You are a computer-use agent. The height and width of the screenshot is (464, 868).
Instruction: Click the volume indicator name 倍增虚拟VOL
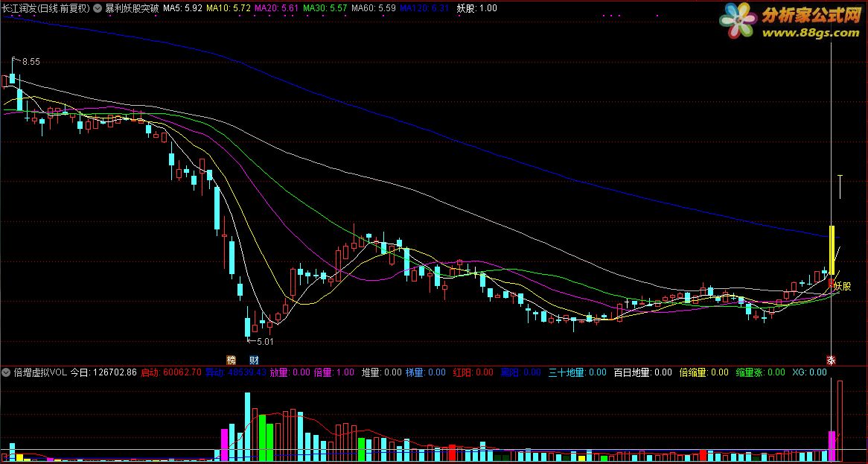tap(40, 372)
